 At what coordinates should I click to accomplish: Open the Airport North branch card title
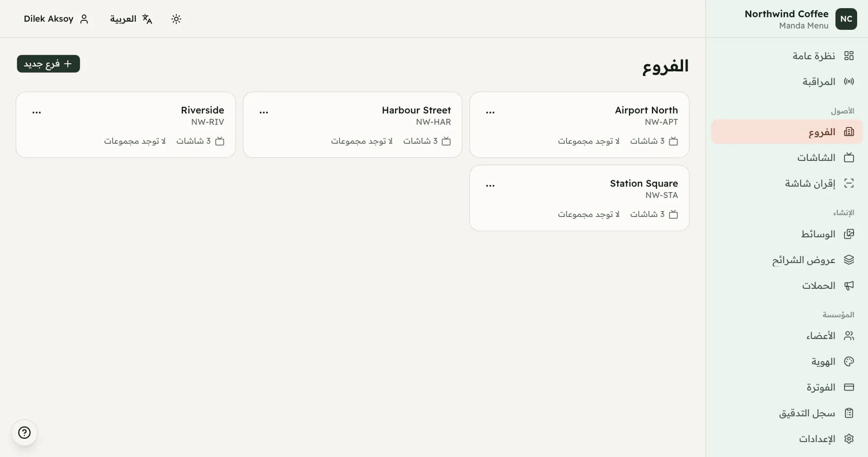click(x=646, y=110)
